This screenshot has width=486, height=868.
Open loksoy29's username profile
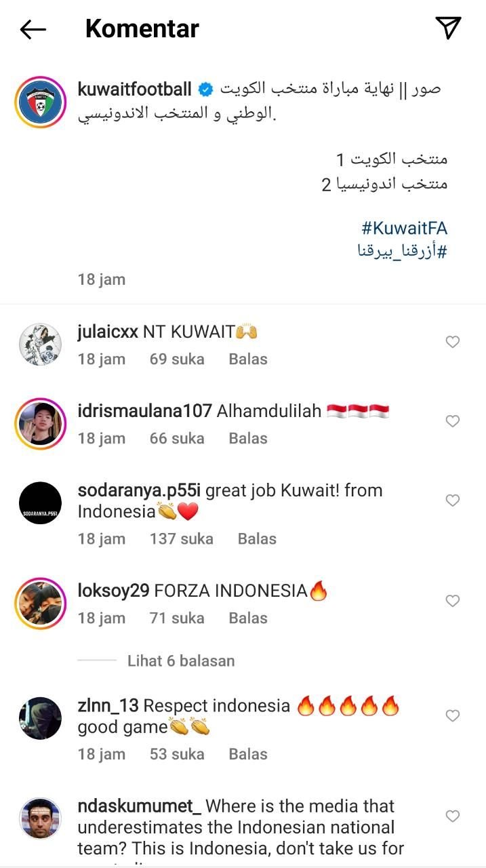coord(114,591)
